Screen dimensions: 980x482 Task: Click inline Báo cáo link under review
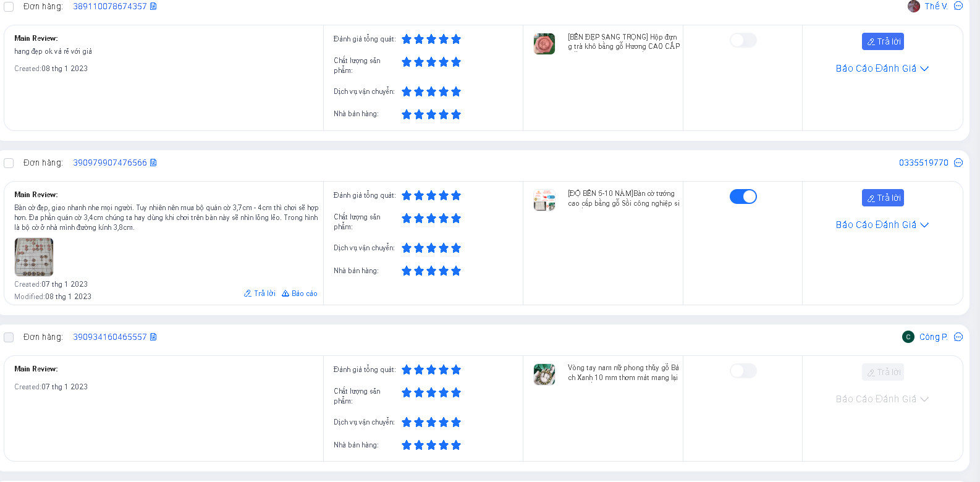point(300,294)
